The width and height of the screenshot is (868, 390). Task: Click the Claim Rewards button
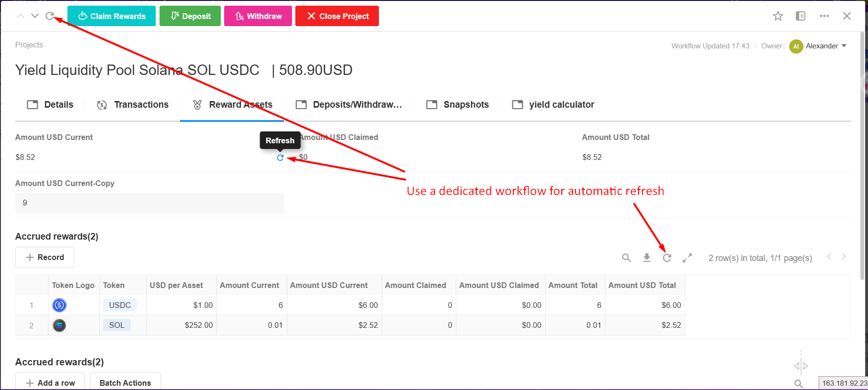point(112,16)
